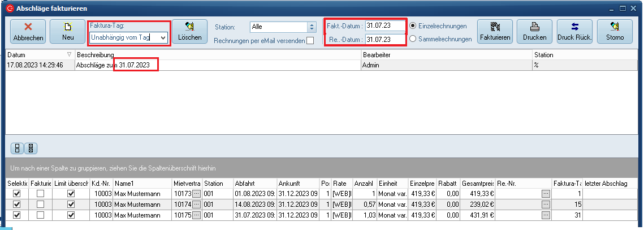Open the Faktura-Tag dropdown

(163, 37)
